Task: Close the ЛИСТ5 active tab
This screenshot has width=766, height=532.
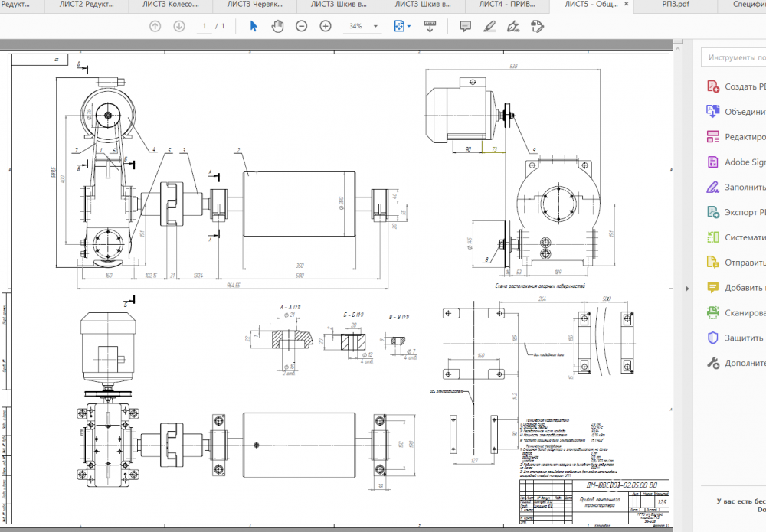Action: pyautogui.click(x=626, y=5)
